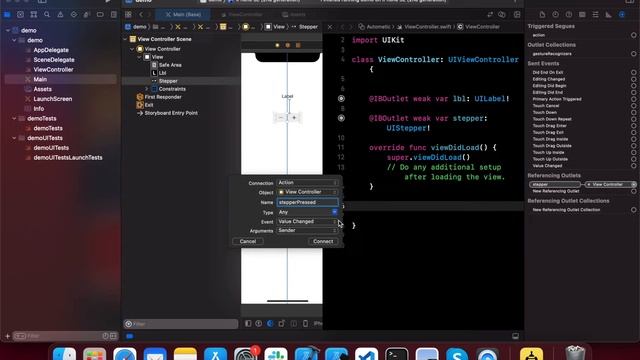This screenshot has width=640, height=360.
Task: Go back in editor history
Action: pos(141,15)
